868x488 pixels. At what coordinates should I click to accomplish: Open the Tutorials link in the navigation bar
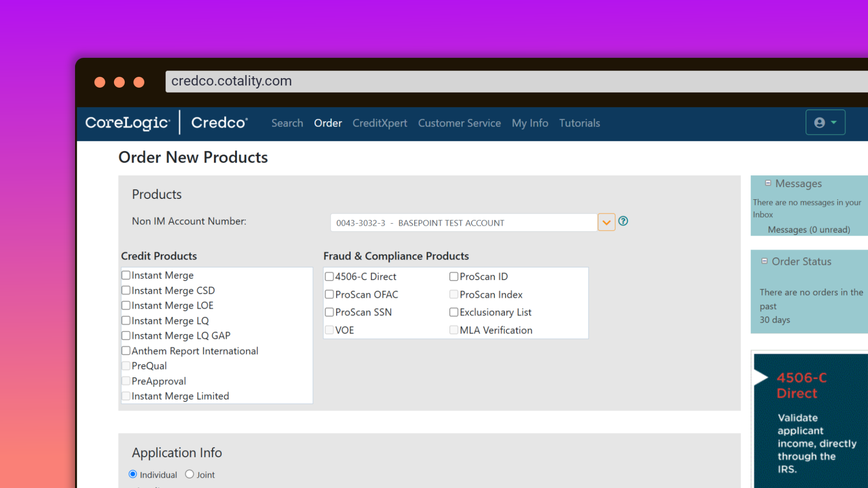pyautogui.click(x=580, y=123)
